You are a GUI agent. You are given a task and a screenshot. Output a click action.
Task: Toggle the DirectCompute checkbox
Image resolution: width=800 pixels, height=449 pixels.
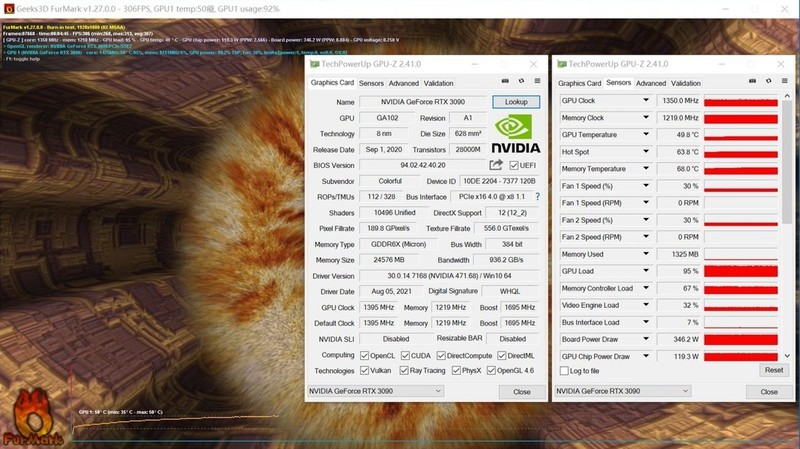[x=441, y=355]
